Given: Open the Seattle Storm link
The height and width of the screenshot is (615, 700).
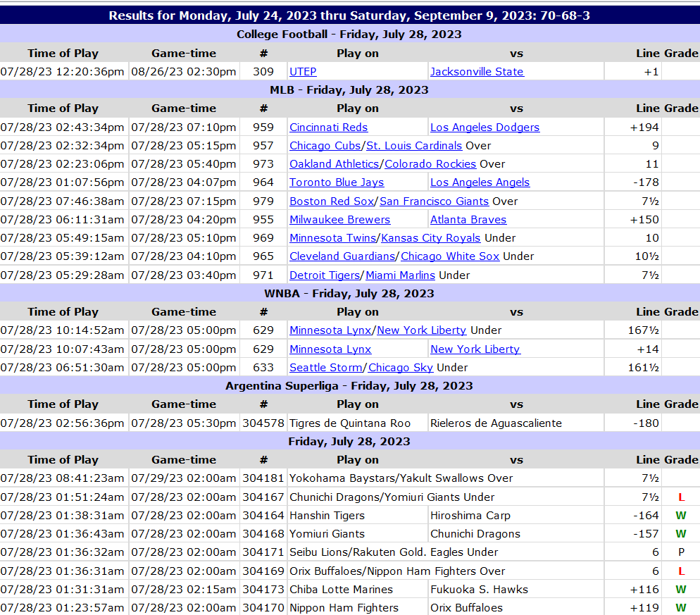Looking at the screenshot, I should click(326, 368).
